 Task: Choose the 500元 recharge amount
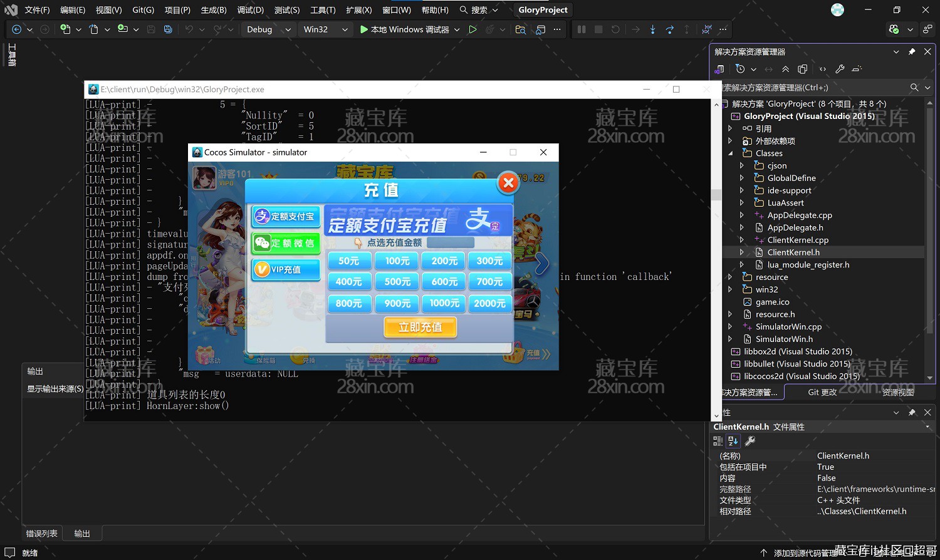pyautogui.click(x=396, y=281)
